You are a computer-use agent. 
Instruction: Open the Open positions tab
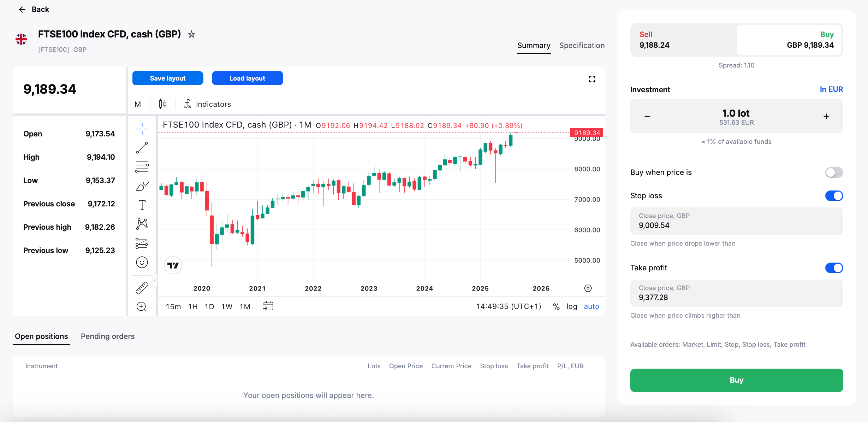(41, 336)
